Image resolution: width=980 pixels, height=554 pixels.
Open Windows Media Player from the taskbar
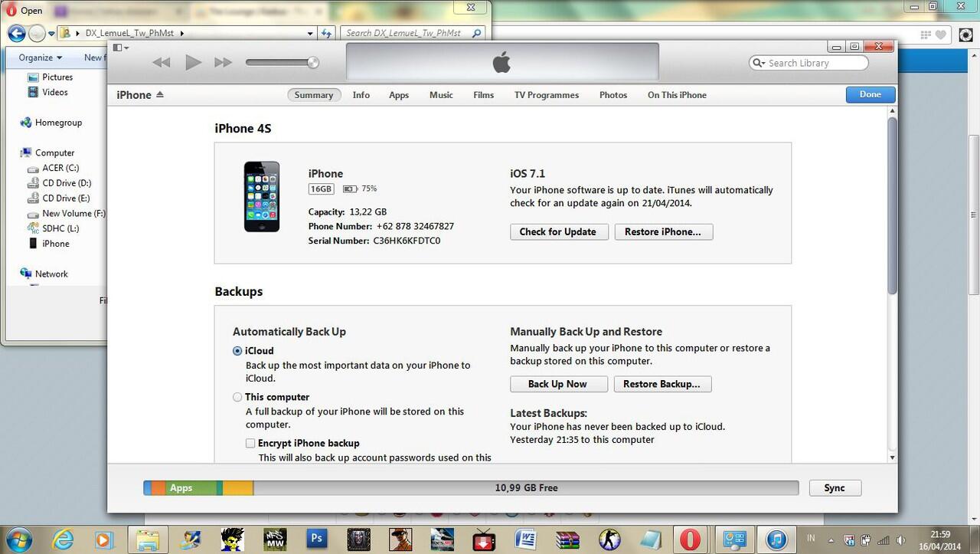[104, 539]
